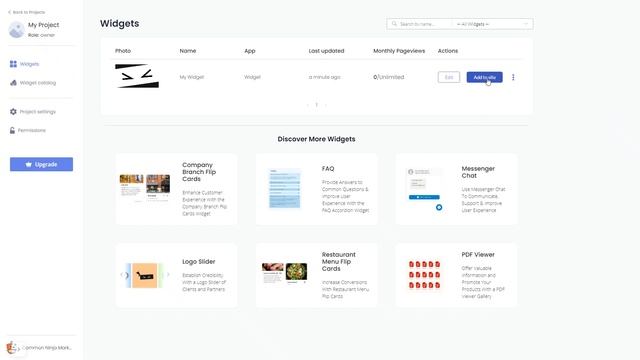Open the Messenger Chat widget card
Screen dimensions: 640x360
pos(456,189)
